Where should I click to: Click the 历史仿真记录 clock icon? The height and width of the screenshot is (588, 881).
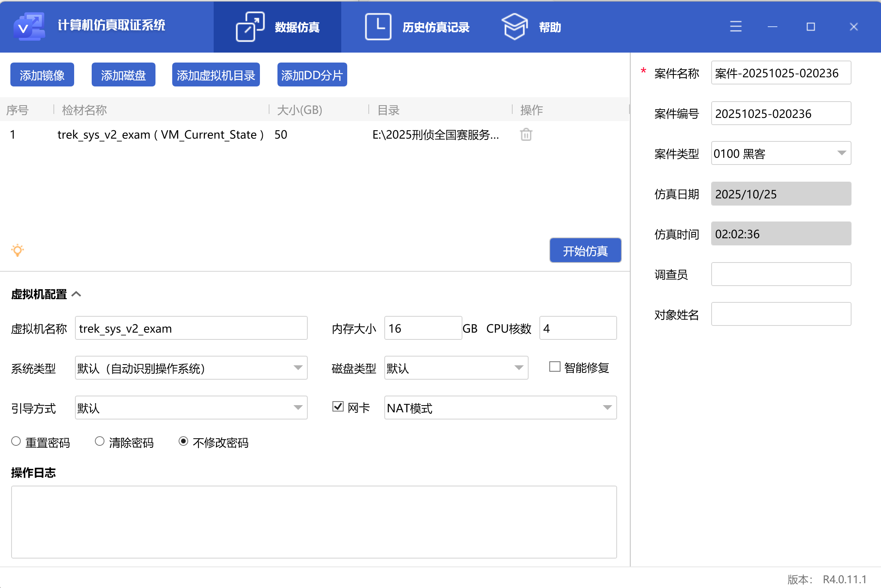(378, 27)
